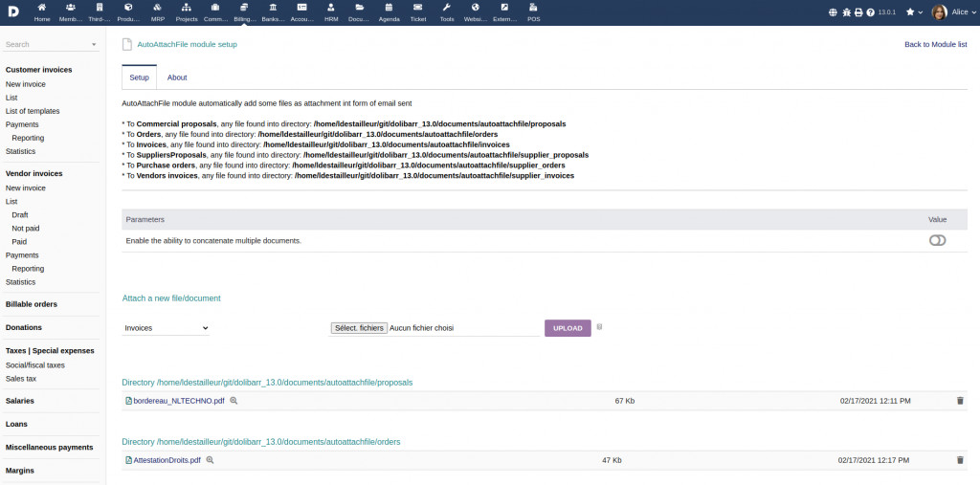Open Salaries in sidebar
This screenshot has height=485, width=980.
coord(20,401)
